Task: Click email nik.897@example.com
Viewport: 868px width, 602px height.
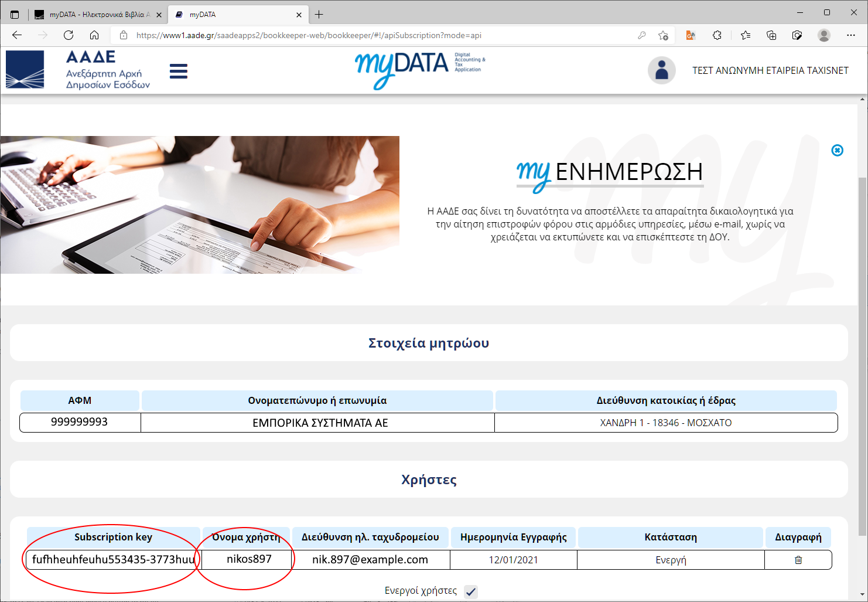Action: click(x=370, y=559)
